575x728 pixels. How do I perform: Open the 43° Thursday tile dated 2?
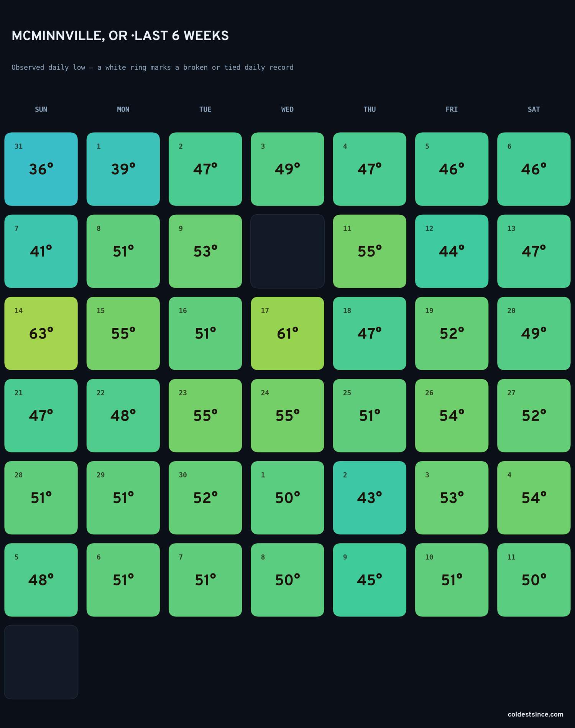point(370,498)
